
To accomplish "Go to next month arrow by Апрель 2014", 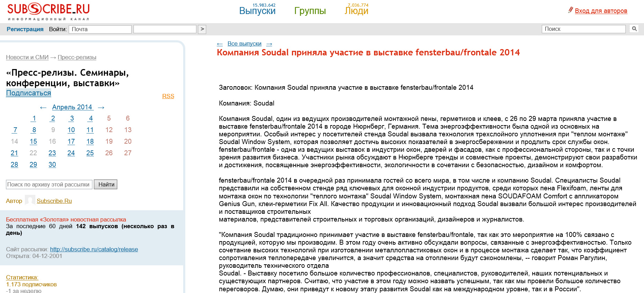I will pos(101,108).
